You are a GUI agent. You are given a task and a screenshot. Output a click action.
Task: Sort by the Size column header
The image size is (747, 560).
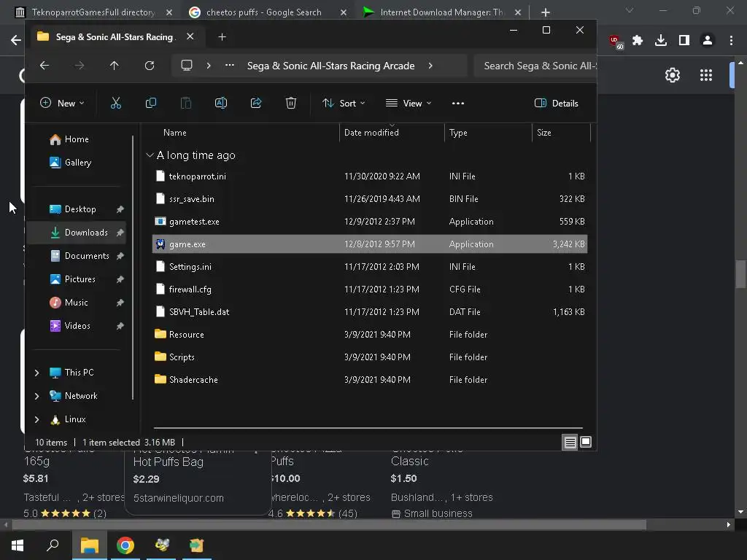(x=544, y=133)
